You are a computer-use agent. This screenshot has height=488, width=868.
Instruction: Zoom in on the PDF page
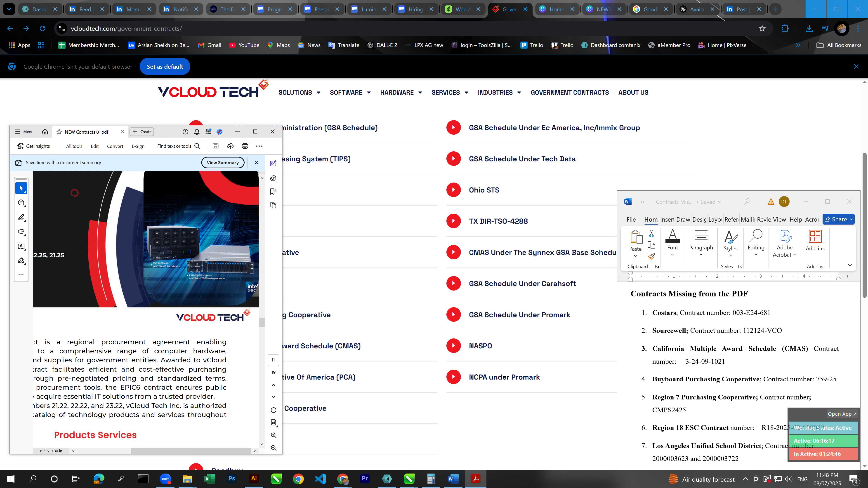pos(274,435)
